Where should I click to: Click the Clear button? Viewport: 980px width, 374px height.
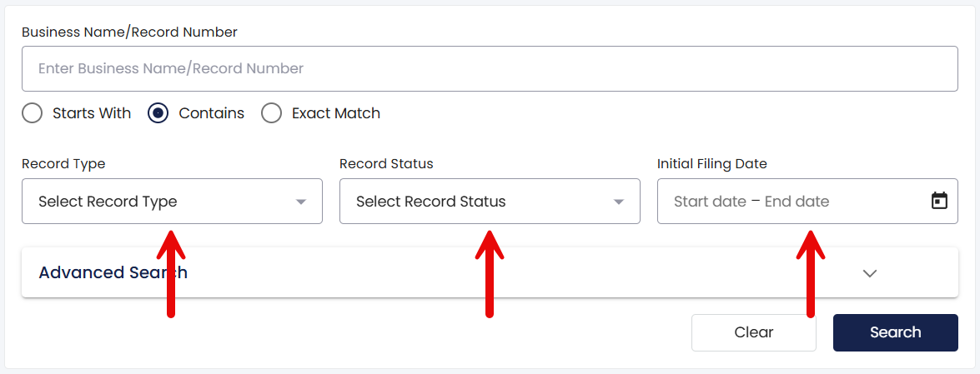[754, 332]
